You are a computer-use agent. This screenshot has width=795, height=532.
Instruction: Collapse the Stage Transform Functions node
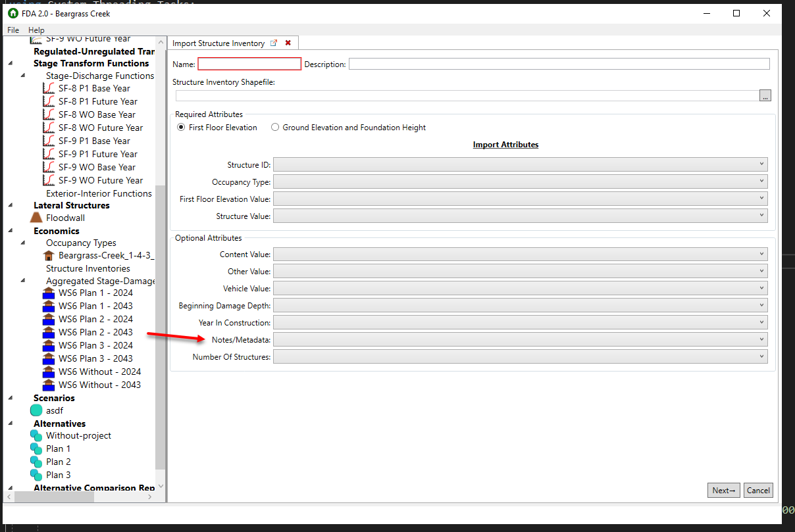9,63
